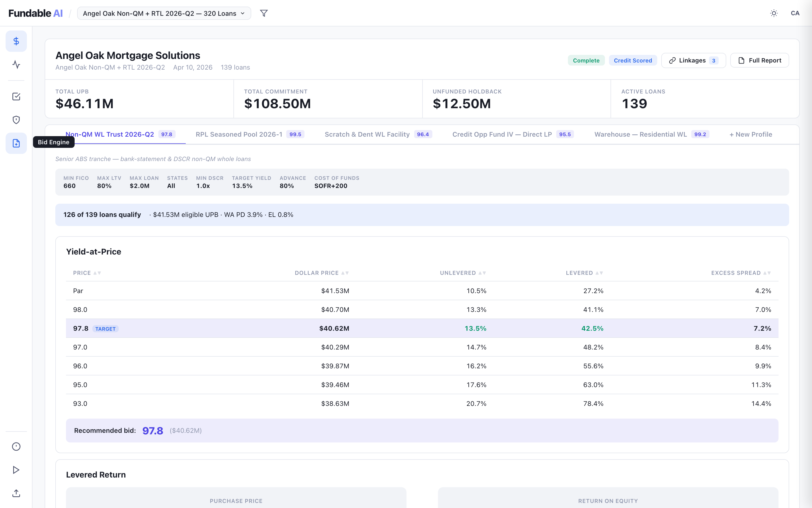Screen dimensions: 812x508
Task: Open the shield sidebar icon
Action: tap(16, 120)
